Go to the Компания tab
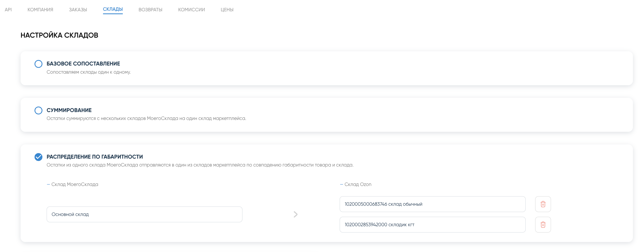Image resolution: width=644 pixels, height=252 pixels. [x=40, y=10]
